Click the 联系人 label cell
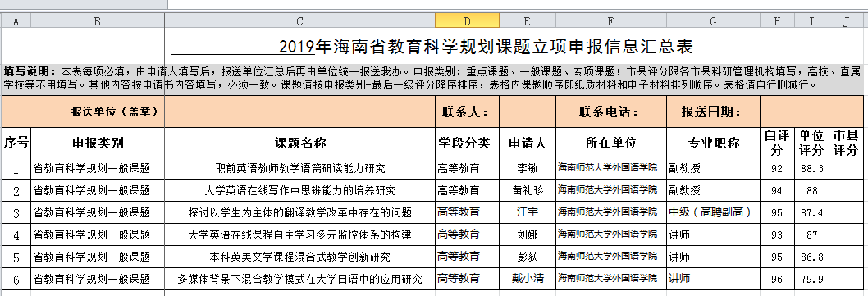The height and width of the screenshot is (296, 868). pyautogui.click(x=467, y=112)
